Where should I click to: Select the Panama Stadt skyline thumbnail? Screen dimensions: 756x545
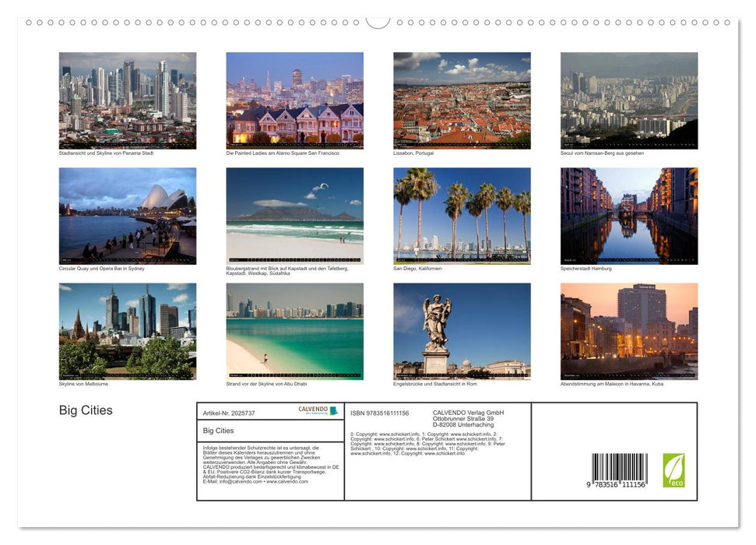tap(127, 99)
